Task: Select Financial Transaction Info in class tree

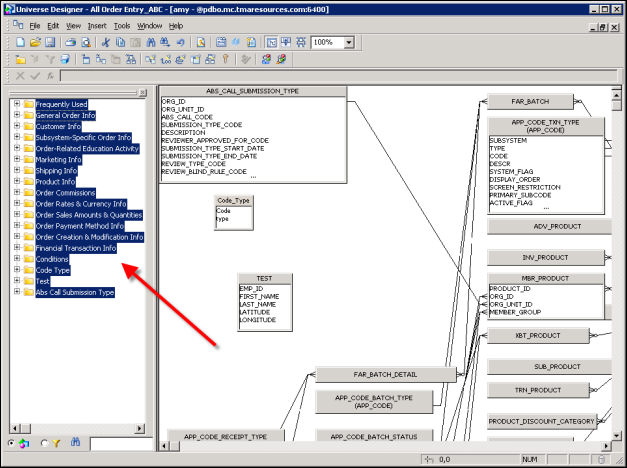Action: click(76, 248)
